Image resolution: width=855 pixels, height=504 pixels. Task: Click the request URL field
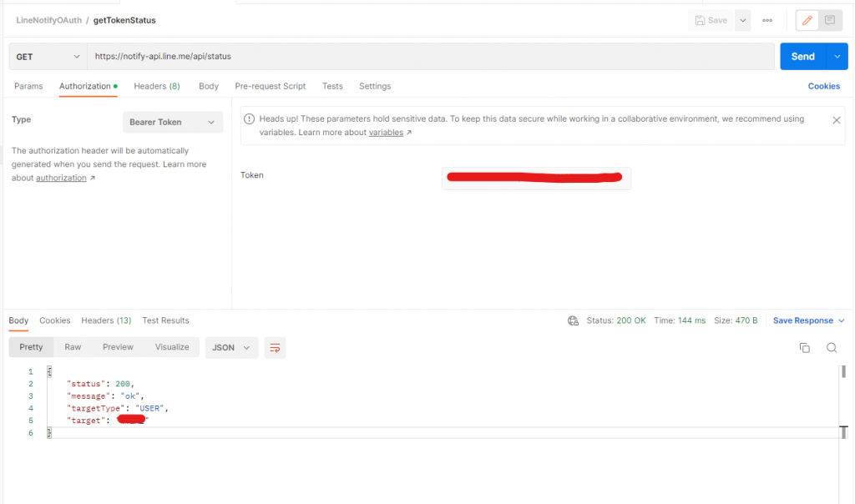[x=431, y=57]
